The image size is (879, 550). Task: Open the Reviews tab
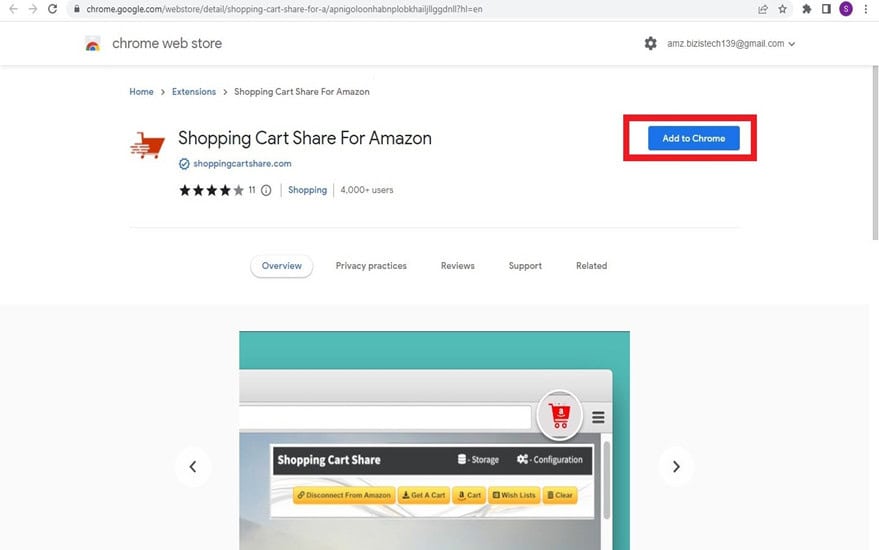(x=457, y=266)
